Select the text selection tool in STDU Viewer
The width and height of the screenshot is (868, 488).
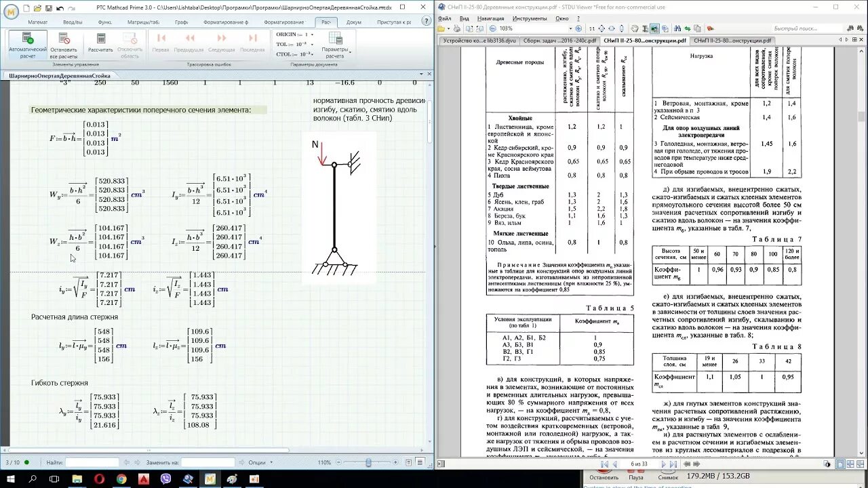[645, 28]
